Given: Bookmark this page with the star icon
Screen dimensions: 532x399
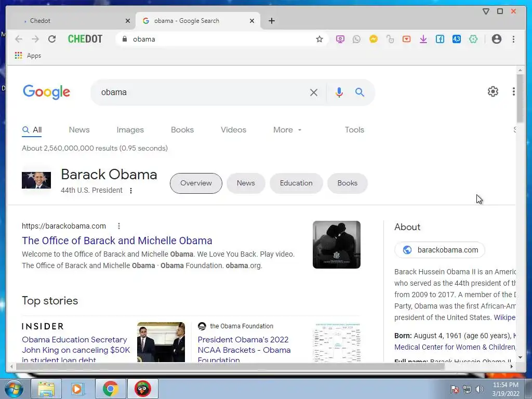Looking at the screenshot, I should 320,39.
